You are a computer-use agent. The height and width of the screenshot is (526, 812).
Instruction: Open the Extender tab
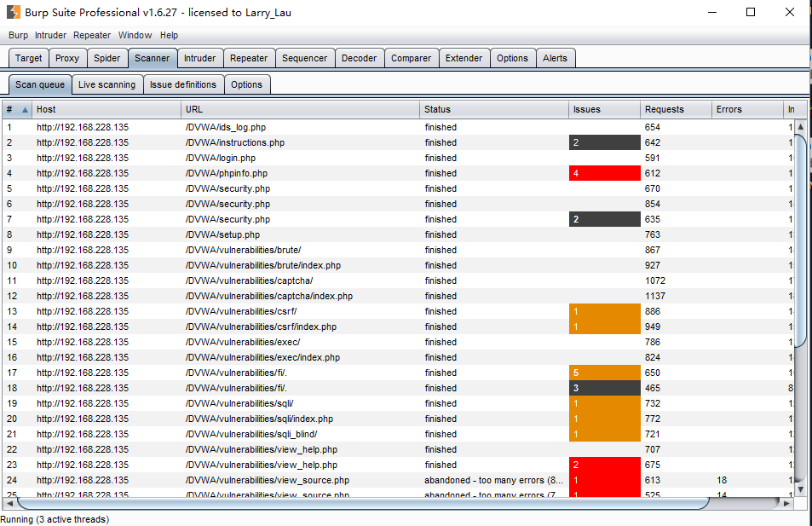tap(464, 58)
